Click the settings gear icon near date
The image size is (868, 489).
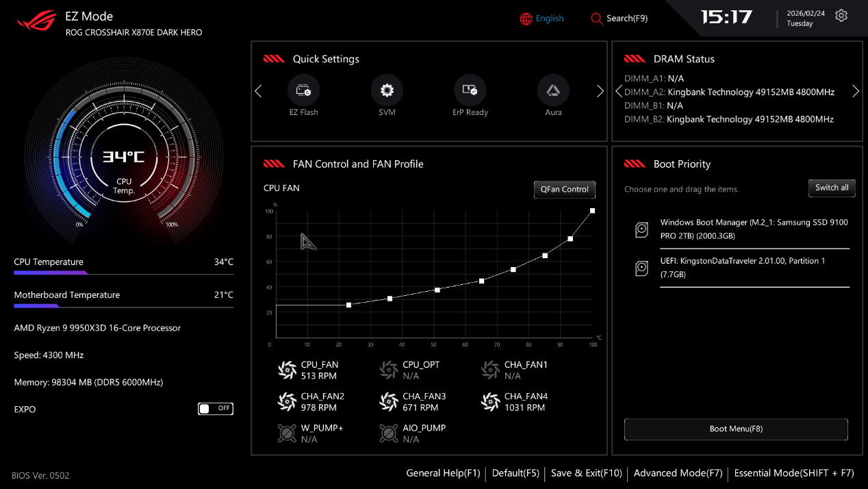click(x=841, y=16)
